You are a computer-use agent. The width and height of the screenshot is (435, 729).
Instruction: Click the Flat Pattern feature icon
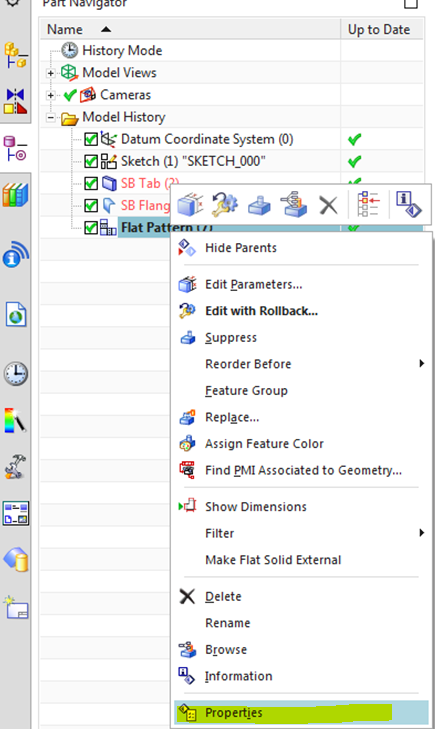click(x=108, y=227)
